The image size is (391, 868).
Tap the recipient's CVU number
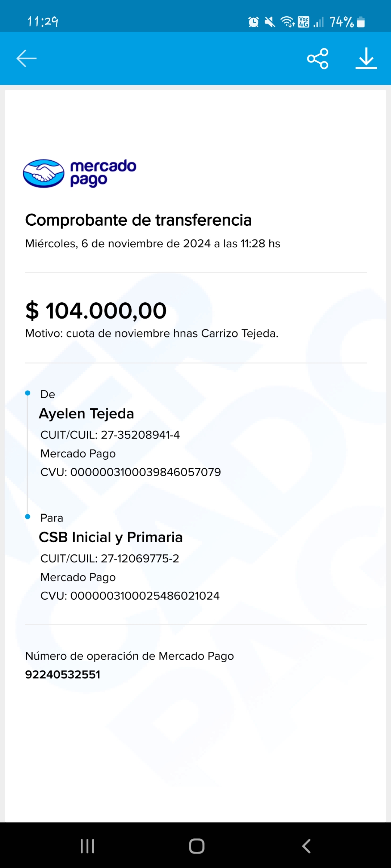pyautogui.click(x=145, y=596)
